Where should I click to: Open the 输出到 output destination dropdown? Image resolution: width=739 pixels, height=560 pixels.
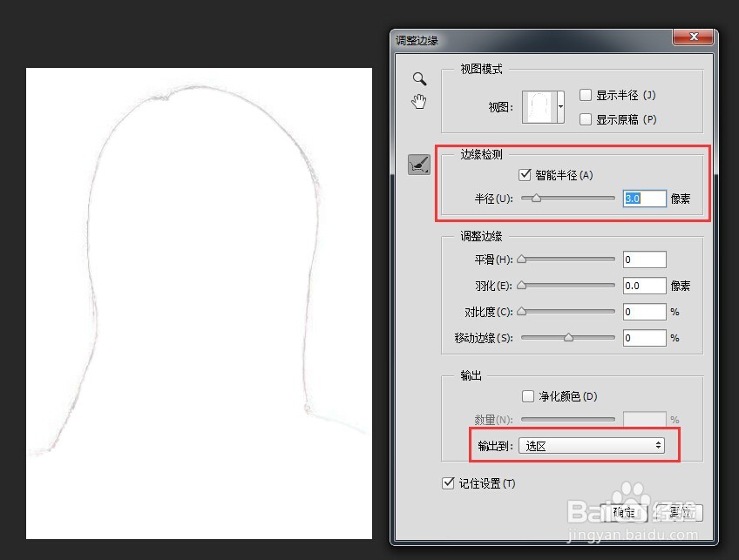(593, 444)
